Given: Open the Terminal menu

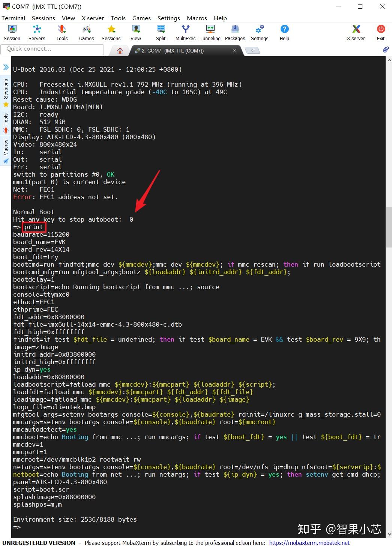Looking at the screenshot, I should pyautogui.click(x=13, y=18).
